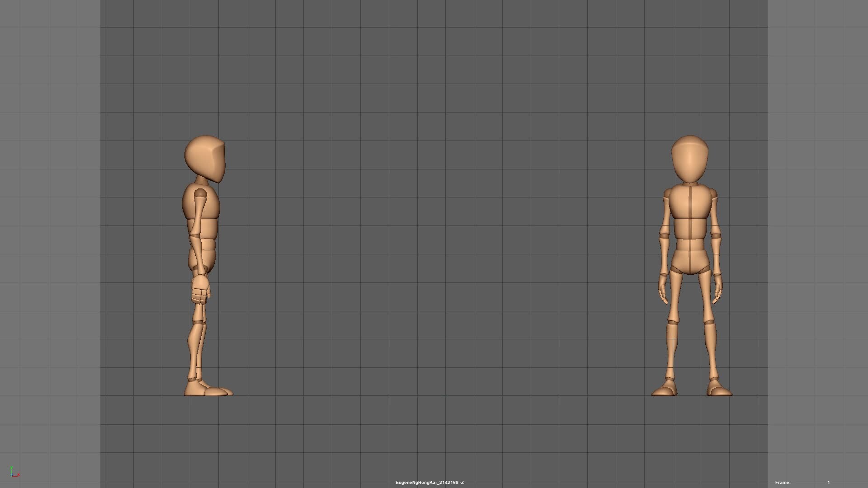Screen dimensions: 868x488
Task: Select the front-view character's head
Action: [690, 159]
